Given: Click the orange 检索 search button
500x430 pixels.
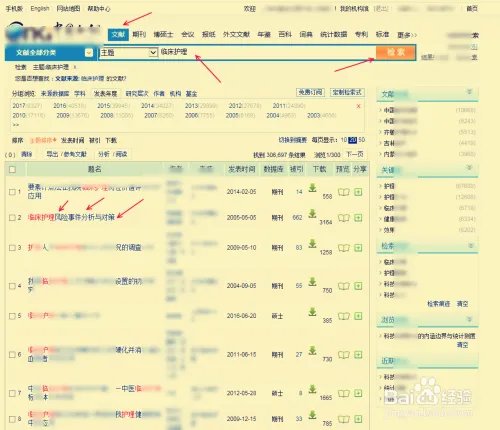Looking at the screenshot, I should (x=396, y=52).
